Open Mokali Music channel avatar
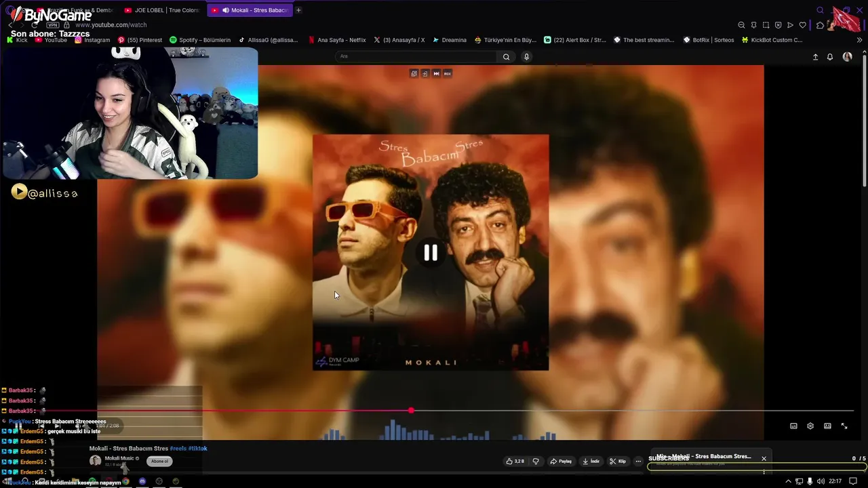 point(96,461)
